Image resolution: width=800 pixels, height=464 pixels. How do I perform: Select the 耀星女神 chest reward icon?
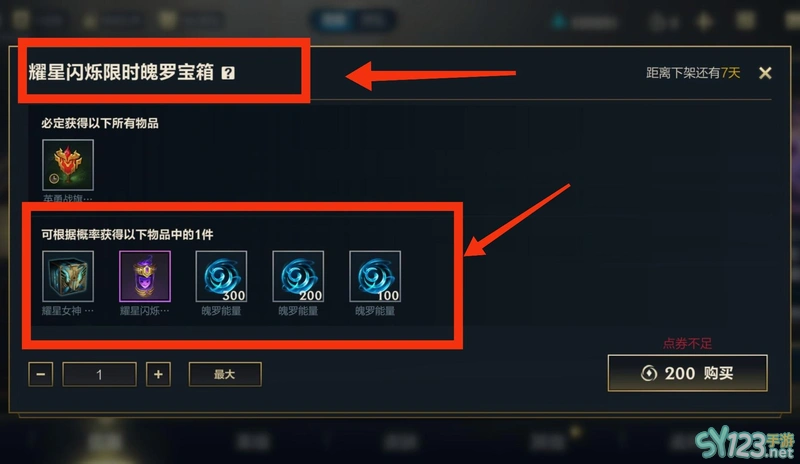[x=68, y=276]
